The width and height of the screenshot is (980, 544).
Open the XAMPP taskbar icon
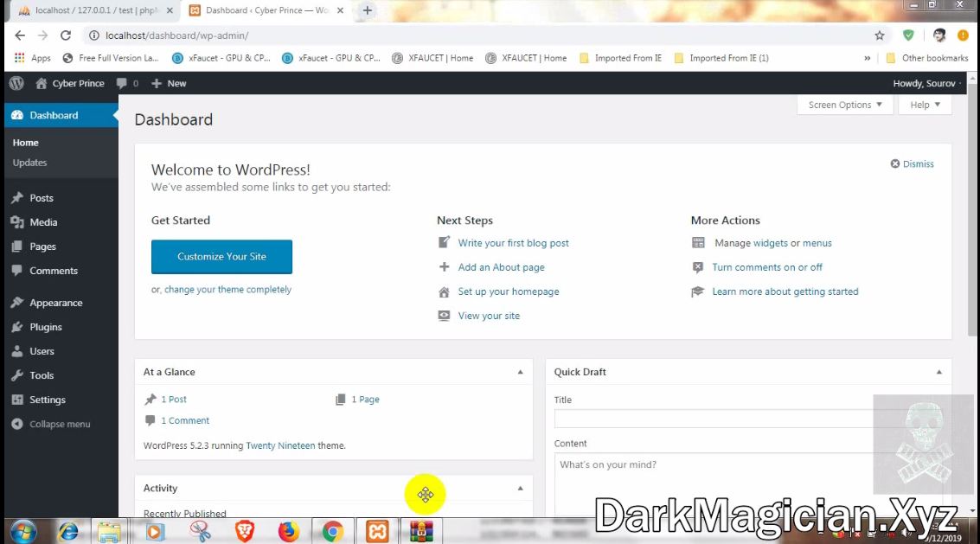[x=377, y=532]
